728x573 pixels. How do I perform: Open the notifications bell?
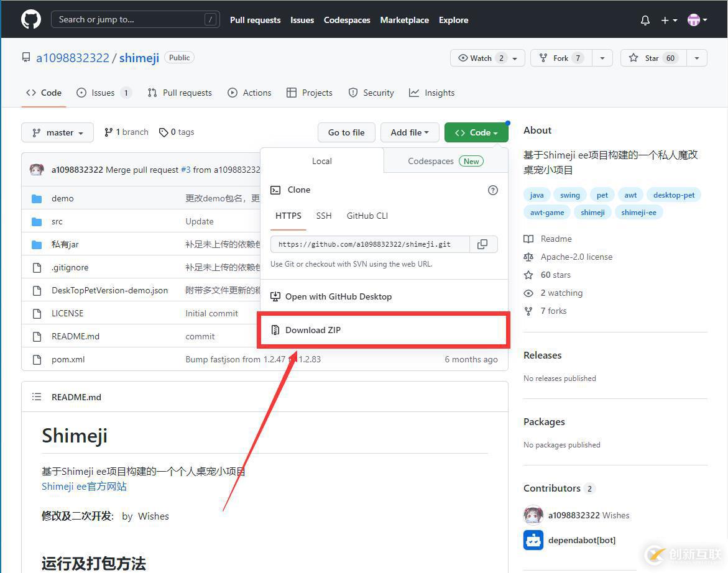645,20
